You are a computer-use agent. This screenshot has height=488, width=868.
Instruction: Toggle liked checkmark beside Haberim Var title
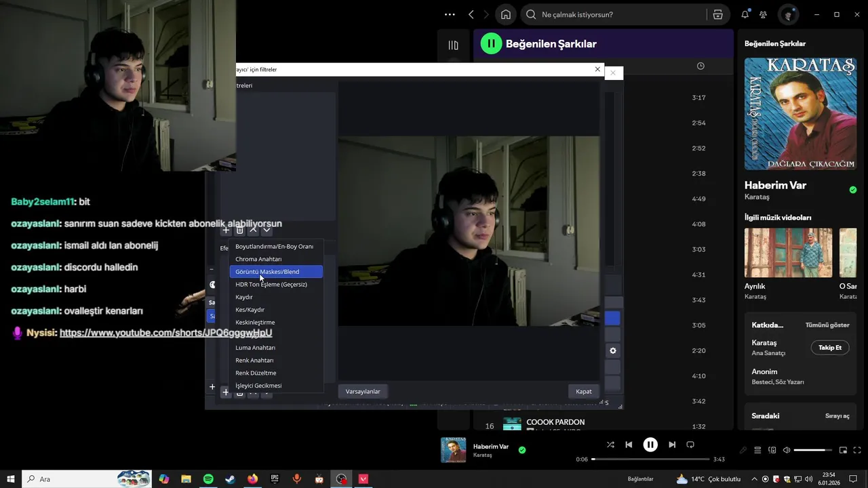(x=853, y=190)
